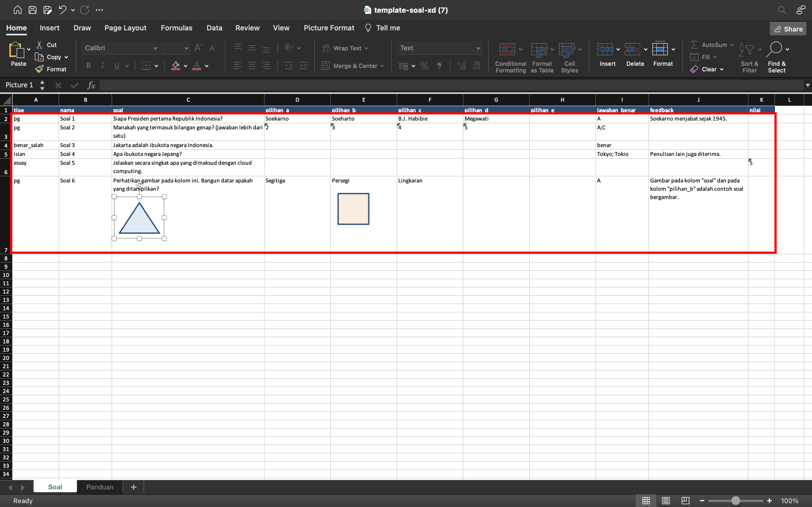812x507 pixels.
Task: Click the Paste clipboard icon
Action: pyautogui.click(x=17, y=50)
